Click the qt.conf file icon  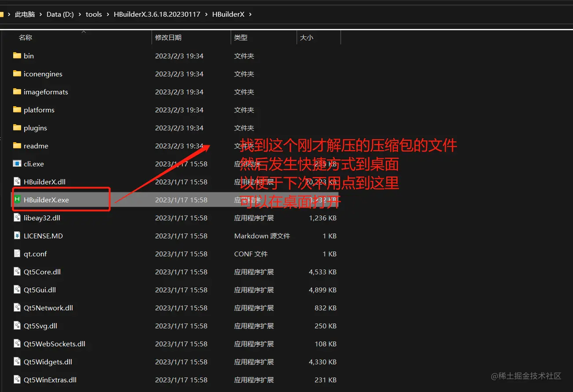17,254
